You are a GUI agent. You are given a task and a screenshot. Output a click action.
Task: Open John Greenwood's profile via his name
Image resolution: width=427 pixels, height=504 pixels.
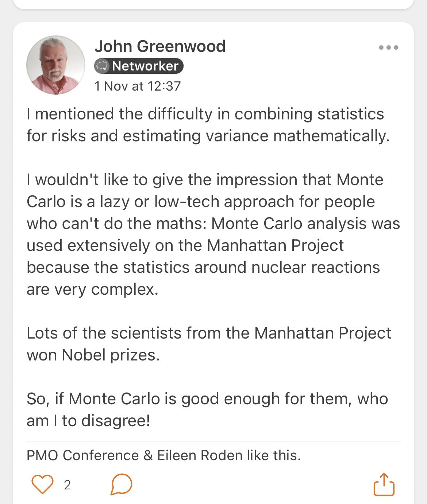coord(160,46)
